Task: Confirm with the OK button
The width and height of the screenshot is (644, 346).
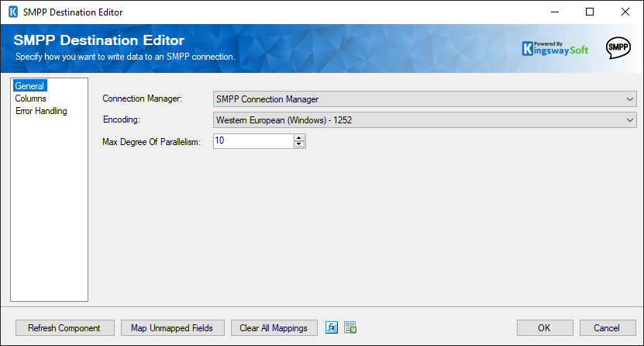Action: coord(545,328)
